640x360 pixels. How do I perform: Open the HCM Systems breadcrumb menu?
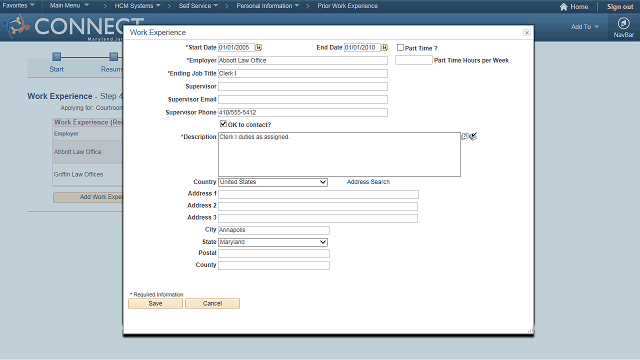(x=137, y=6)
